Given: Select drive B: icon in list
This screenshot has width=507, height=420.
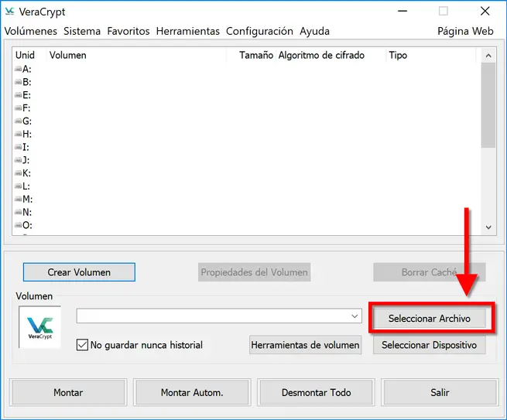Looking at the screenshot, I should pyautogui.click(x=18, y=82).
